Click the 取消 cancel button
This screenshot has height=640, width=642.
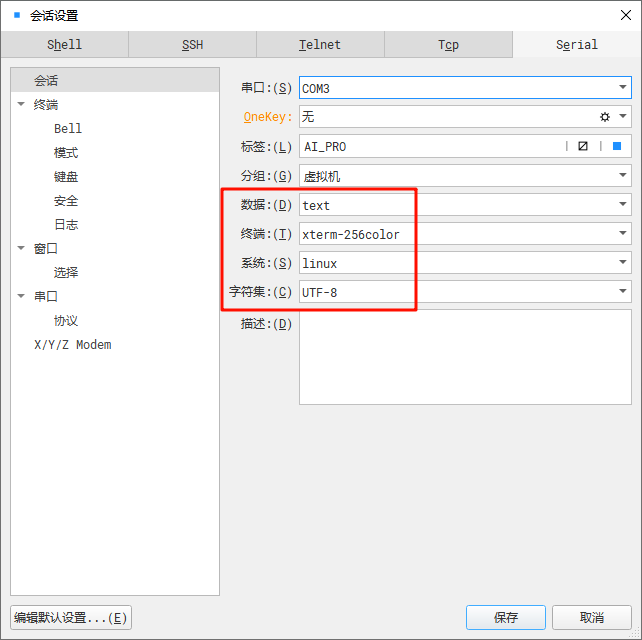tap(592, 617)
